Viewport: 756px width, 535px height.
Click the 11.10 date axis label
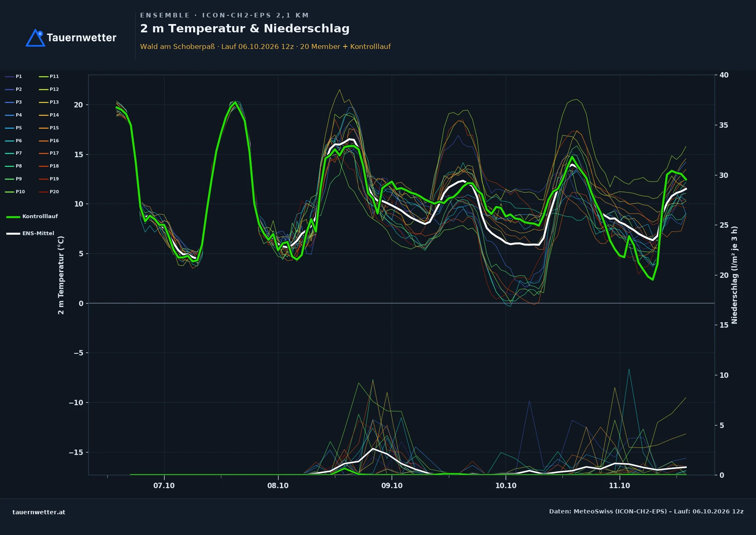tap(619, 486)
